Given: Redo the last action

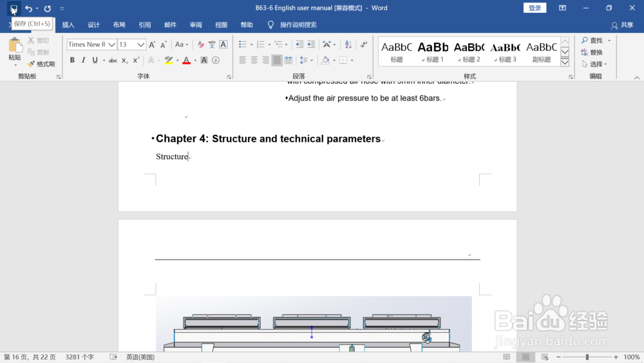Looking at the screenshot, I should [47, 8].
